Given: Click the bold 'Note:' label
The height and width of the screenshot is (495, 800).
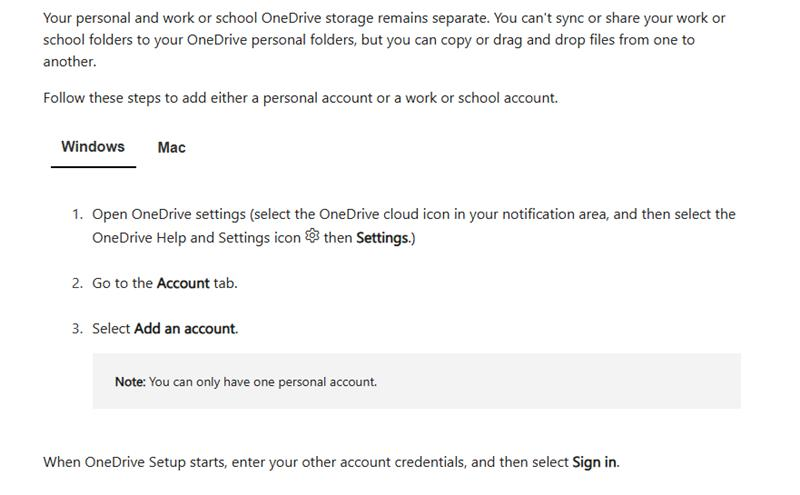Looking at the screenshot, I should point(130,382).
